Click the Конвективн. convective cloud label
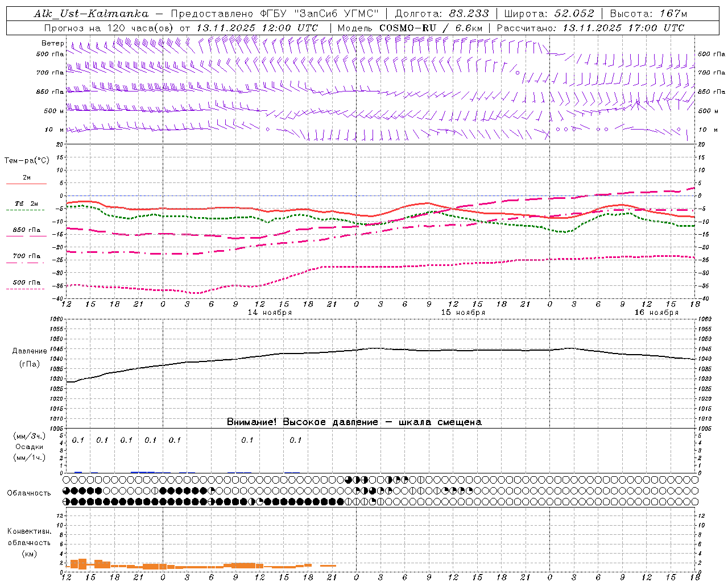Image resolution: width=728 pixels, height=582 pixels. click(29, 531)
